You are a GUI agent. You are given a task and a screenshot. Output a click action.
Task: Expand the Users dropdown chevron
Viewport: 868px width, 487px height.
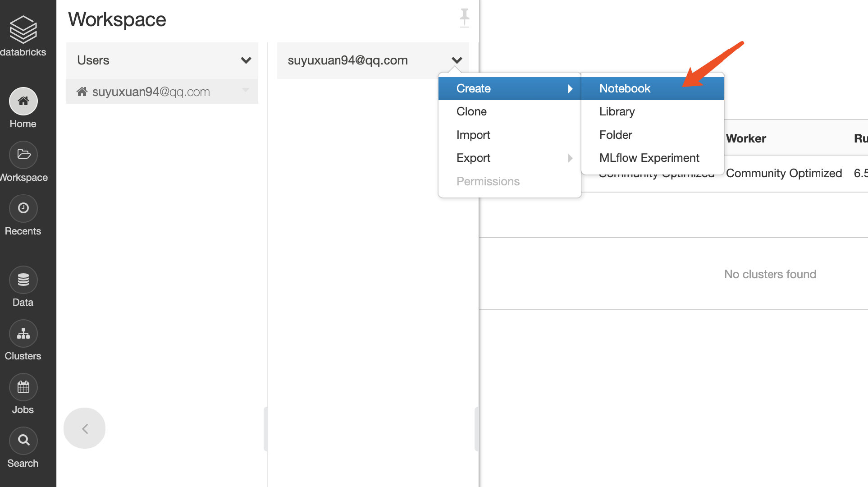(246, 60)
